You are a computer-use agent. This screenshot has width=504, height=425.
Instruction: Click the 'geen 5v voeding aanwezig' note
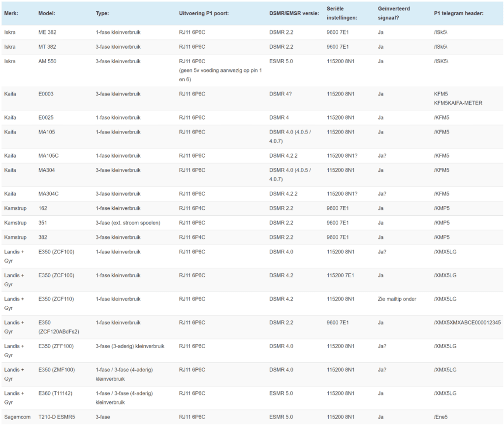[x=220, y=75]
